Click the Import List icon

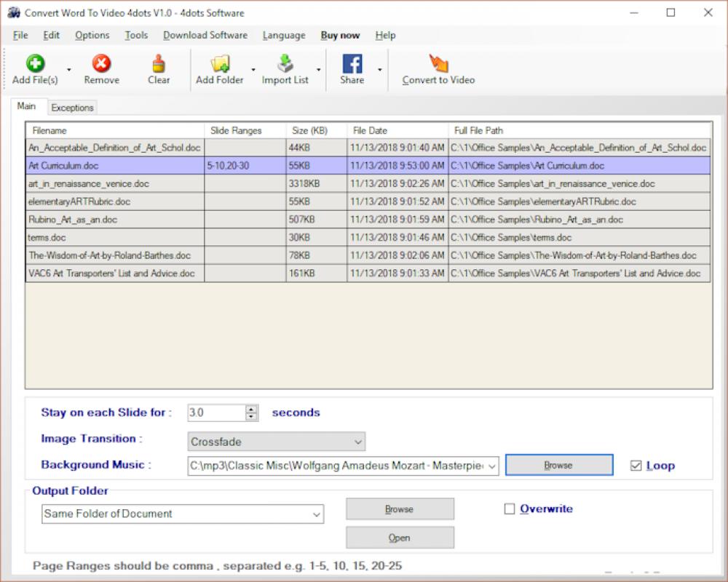coord(284,64)
